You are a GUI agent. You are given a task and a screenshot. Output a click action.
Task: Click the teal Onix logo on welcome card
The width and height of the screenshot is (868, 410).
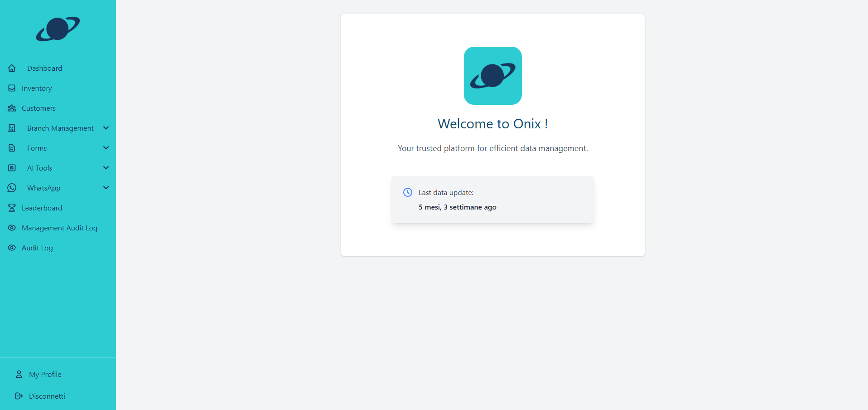click(x=492, y=76)
